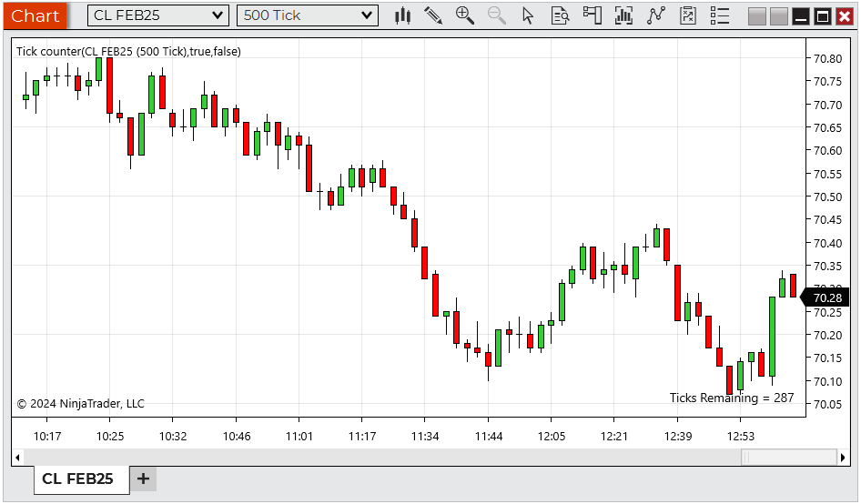
Task: Click the Chart title label
Action: (x=35, y=15)
